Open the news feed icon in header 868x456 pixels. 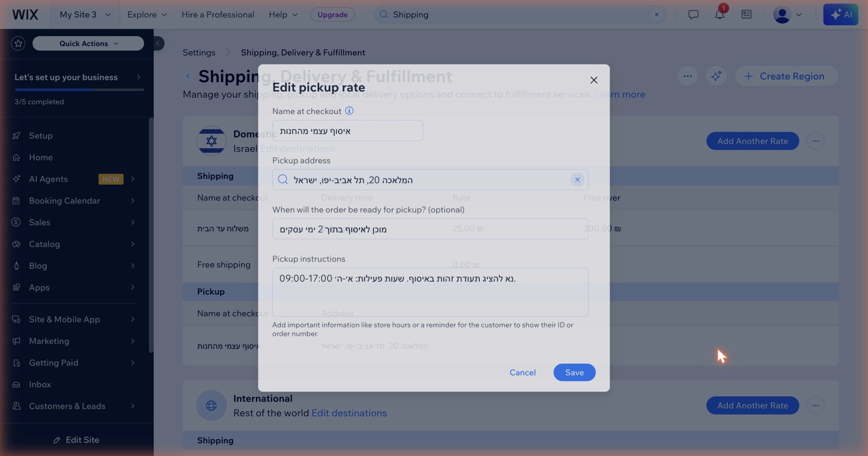pyautogui.click(x=746, y=14)
